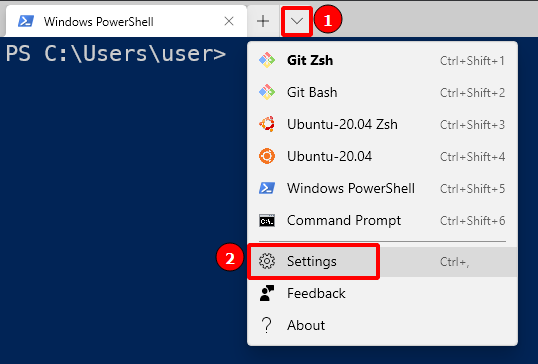Click the Feedback person icon
The image size is (538, 364).
point(267,293)
